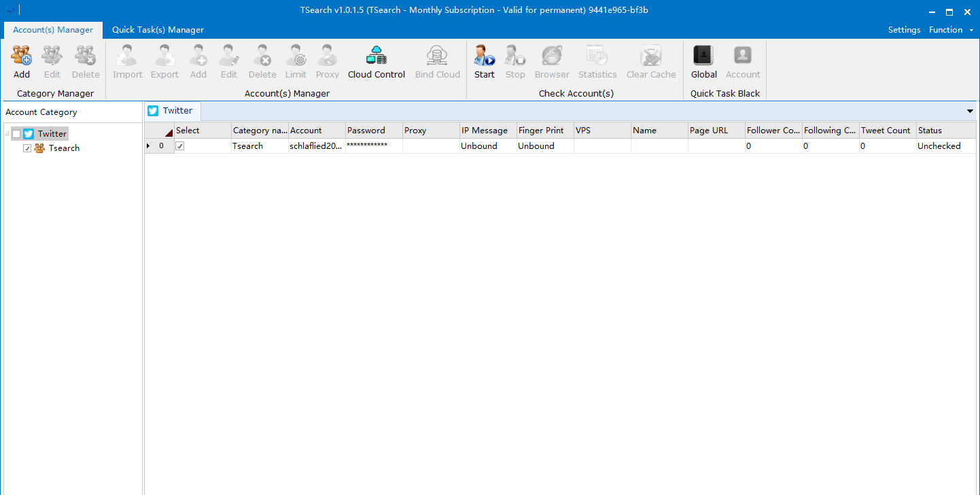Open the Function dropdown menu
This screenshot has height=495, width=980.
(x=951, y=30)
